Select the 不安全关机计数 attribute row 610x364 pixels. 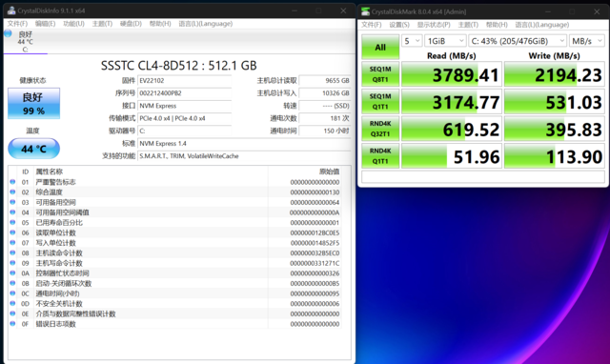175,303
